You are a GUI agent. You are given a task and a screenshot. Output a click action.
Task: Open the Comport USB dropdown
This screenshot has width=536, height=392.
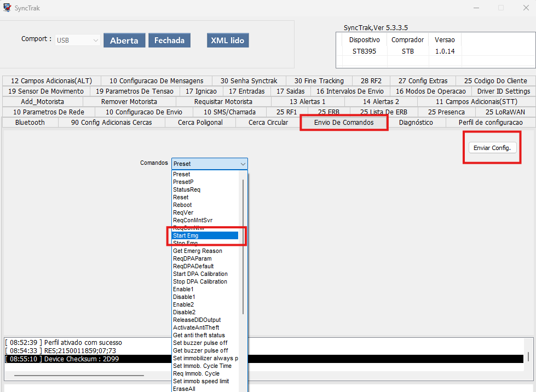78,41
